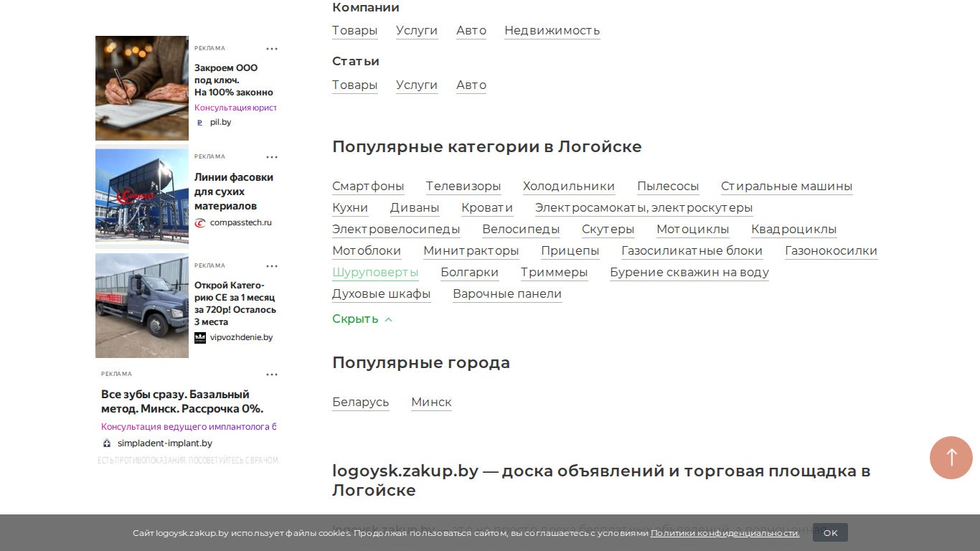Click the vipvozhdenie.by ad domain text
This screenshot has height=551, width=980.
241,338
